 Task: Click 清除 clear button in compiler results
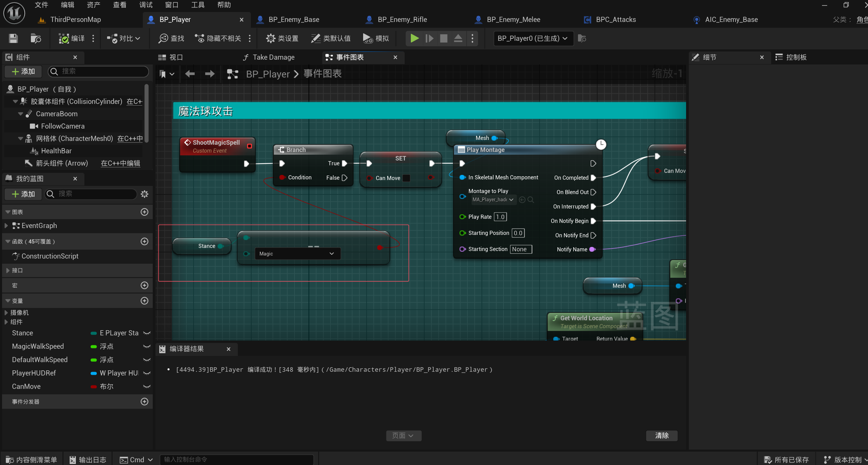click(662, 436)
